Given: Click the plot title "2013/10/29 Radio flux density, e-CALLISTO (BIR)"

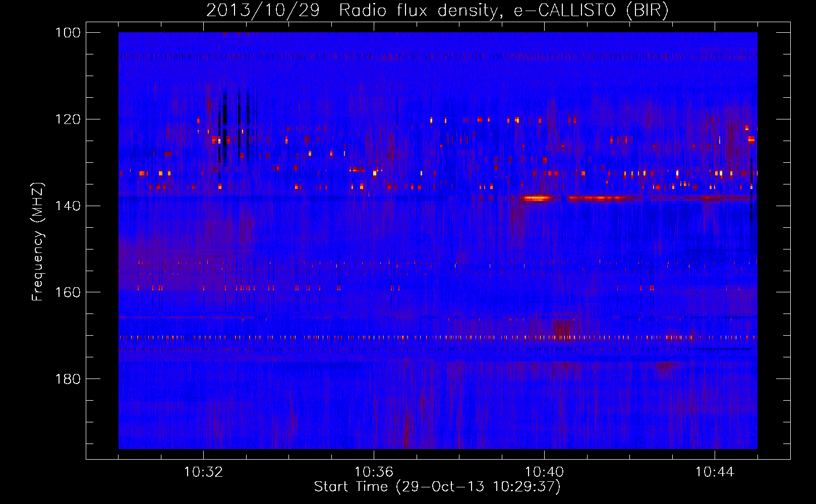Looking at the screenshot, I should (x=437, y=11).
